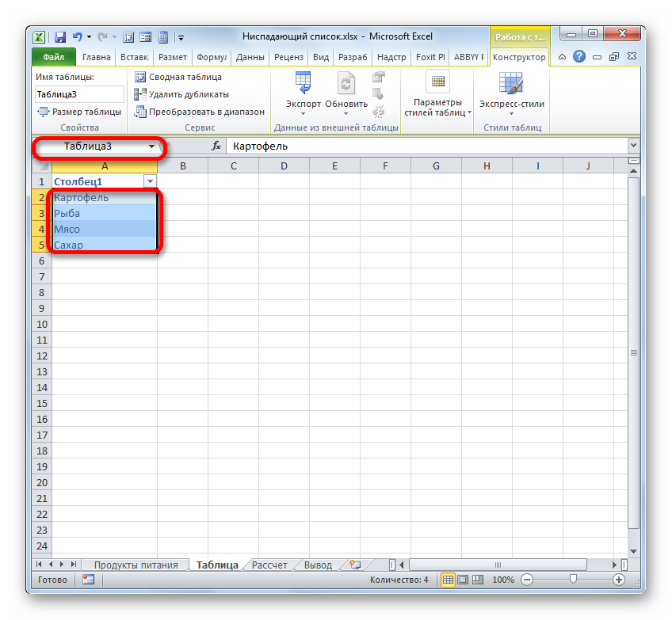Click the Undo arrow icon

click(x=77, y=37)
